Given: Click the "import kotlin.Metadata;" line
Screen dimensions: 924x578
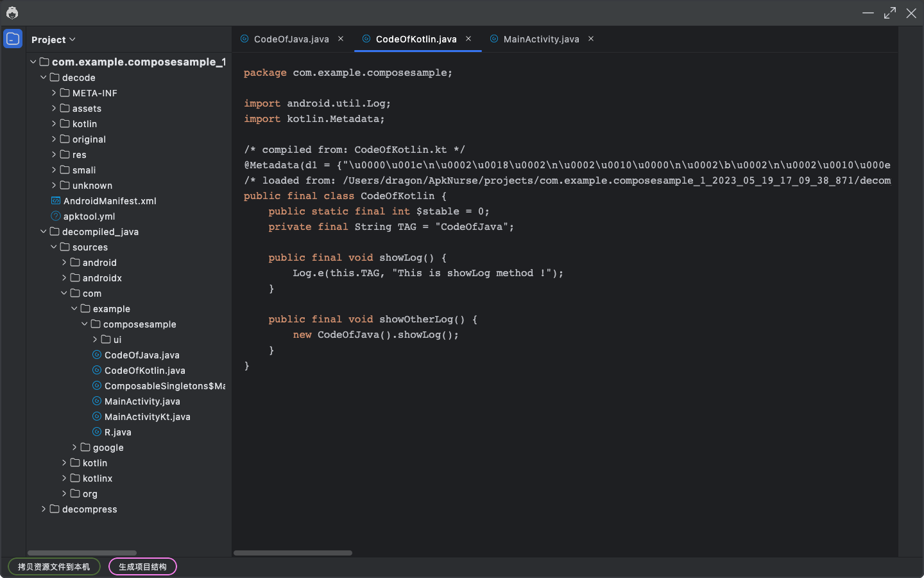Looking at the screenshot, I should click(314, 119).
